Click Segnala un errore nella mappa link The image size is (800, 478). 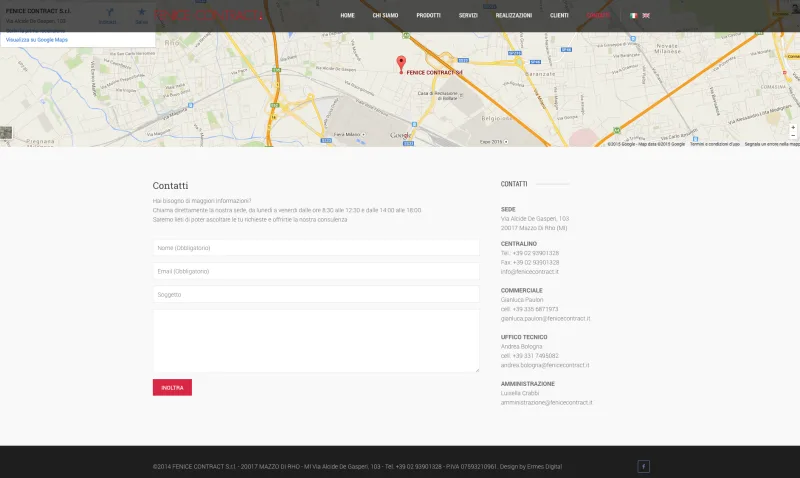coord(772,144)
